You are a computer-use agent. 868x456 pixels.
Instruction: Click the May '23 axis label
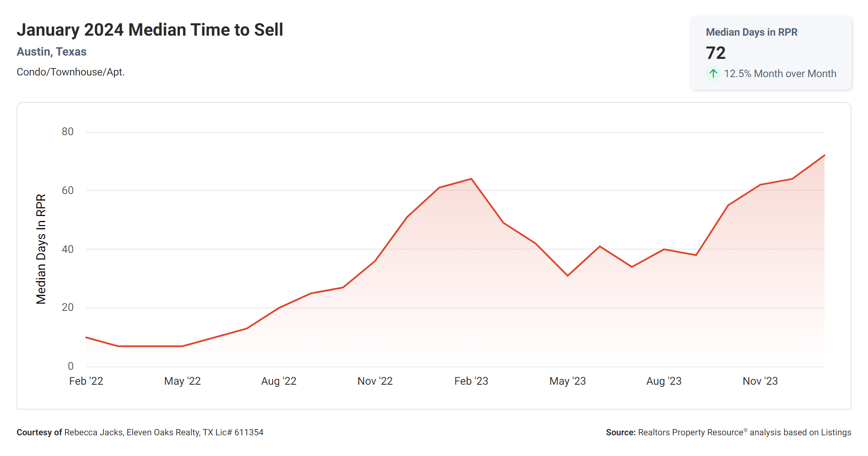(567, 381)
